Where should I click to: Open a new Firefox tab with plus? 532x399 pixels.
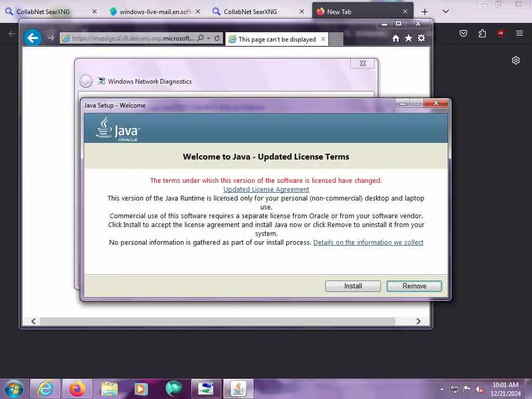pyautogui.click(x=424, y=12)
